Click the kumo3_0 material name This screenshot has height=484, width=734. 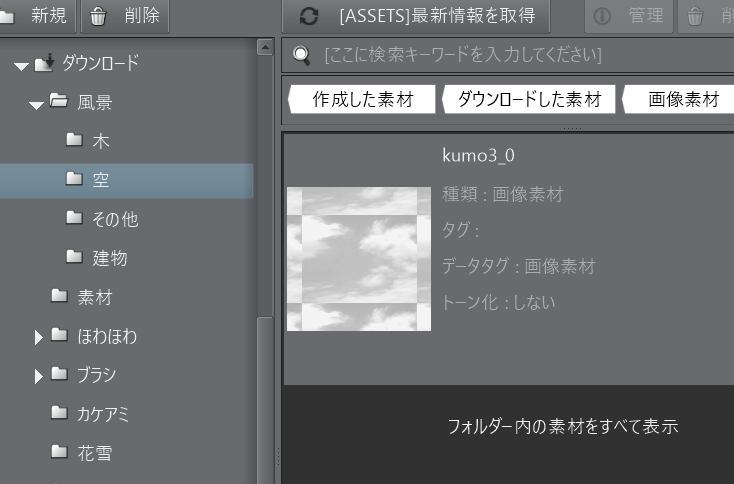coord(478,155)
